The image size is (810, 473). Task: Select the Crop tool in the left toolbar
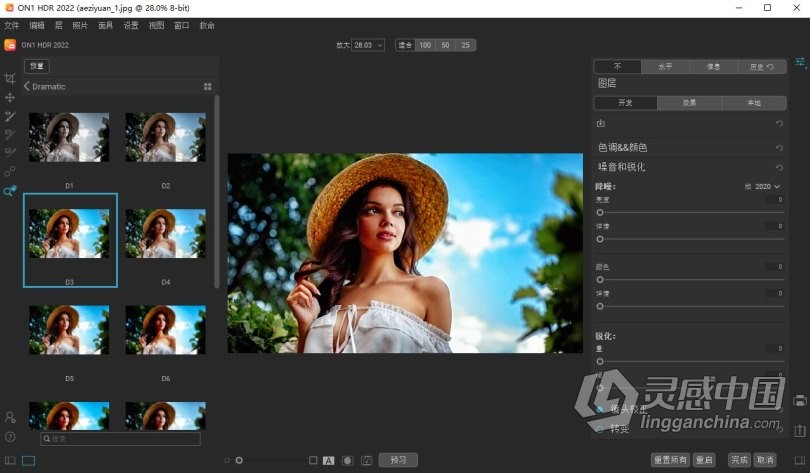(x=10, y=78)
